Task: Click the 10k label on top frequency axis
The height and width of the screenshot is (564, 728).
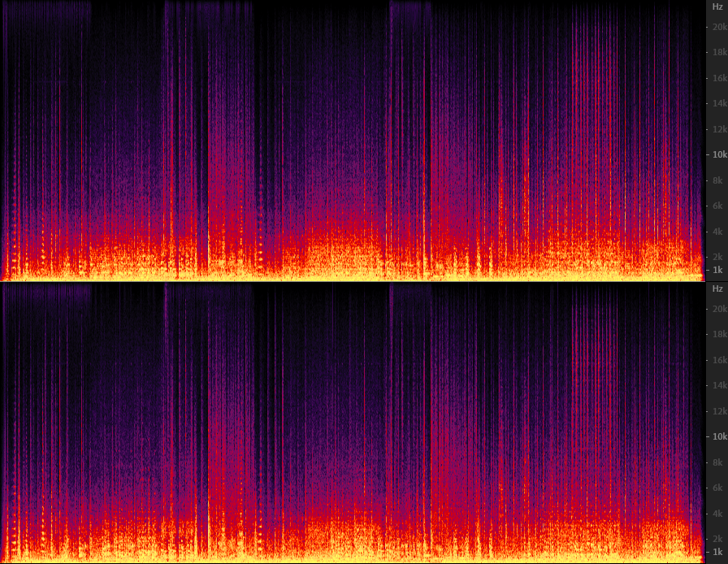Action: (719, 154)
